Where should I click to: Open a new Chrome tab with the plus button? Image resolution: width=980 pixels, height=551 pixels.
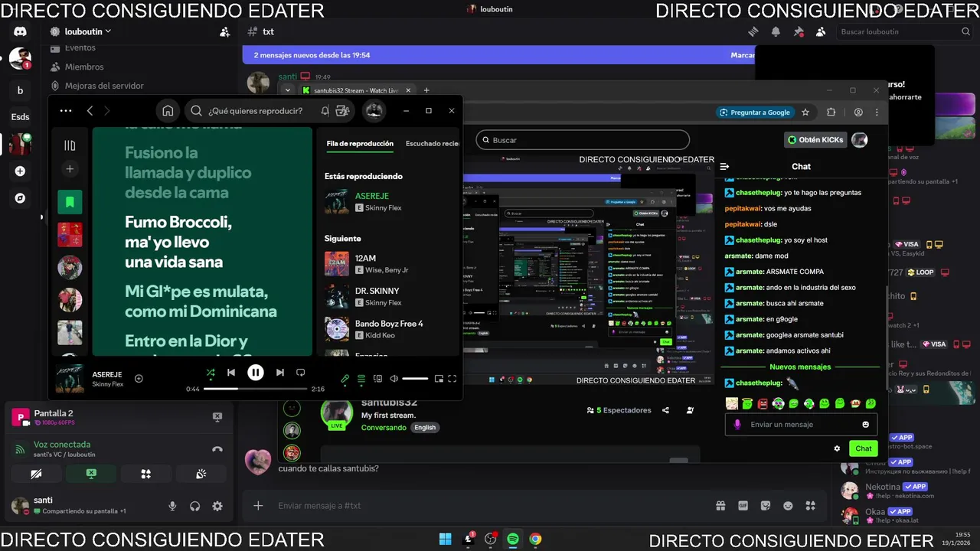426,90
